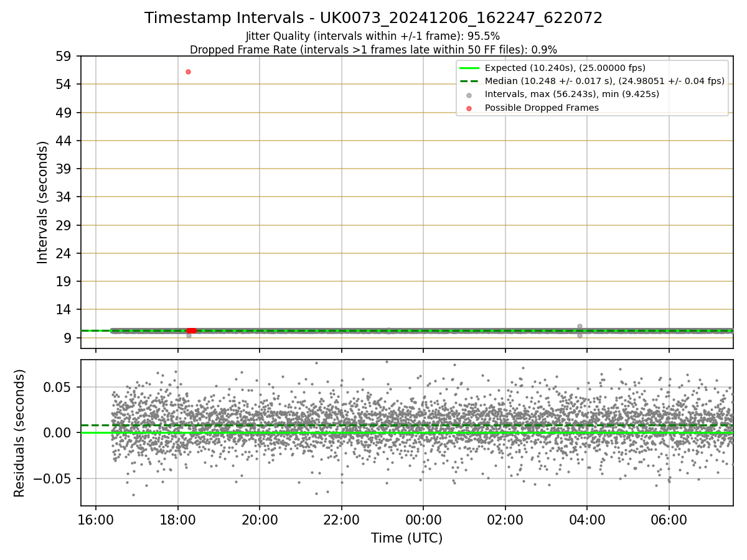
Task: Click the Time (UTC) x-axis label
Action: (x=406, y=538)
